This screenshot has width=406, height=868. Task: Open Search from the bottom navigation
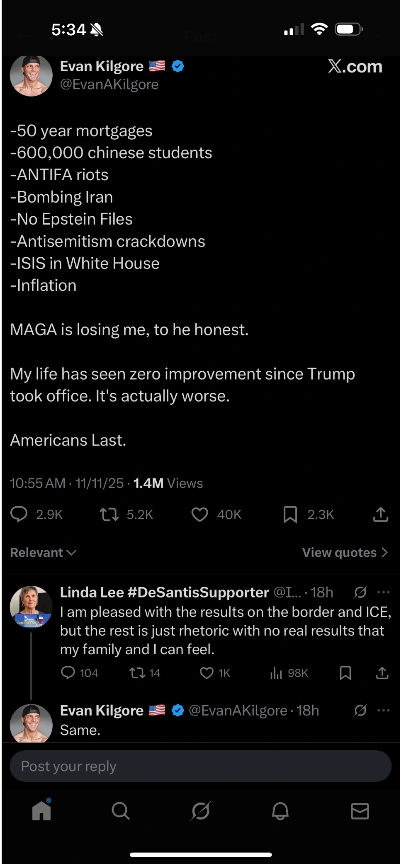[120, 812]
